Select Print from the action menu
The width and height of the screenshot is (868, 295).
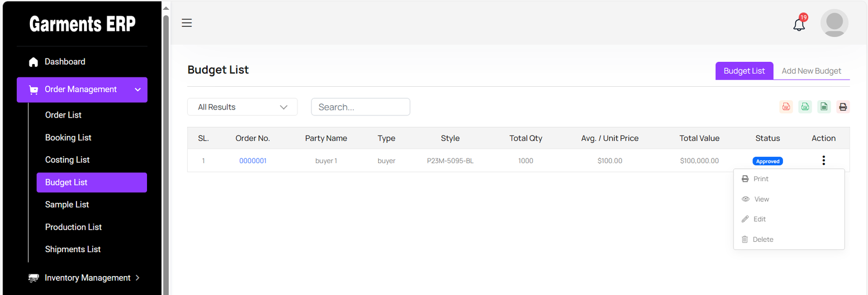coord(761,179)
